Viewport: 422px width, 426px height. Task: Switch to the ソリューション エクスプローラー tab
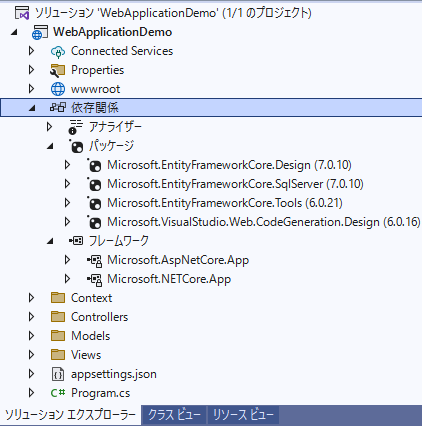[x=70, y=415]
